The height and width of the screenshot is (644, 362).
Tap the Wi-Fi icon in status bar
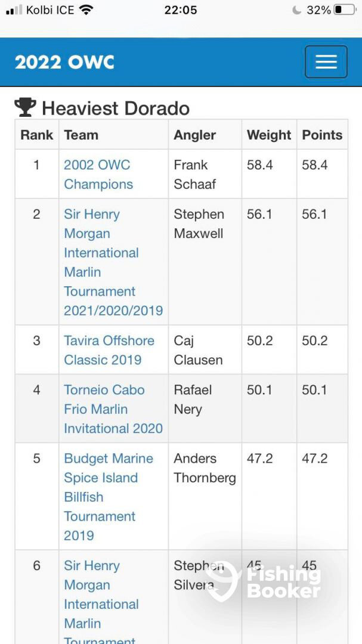pyautogui.click(x=86, y=10)
